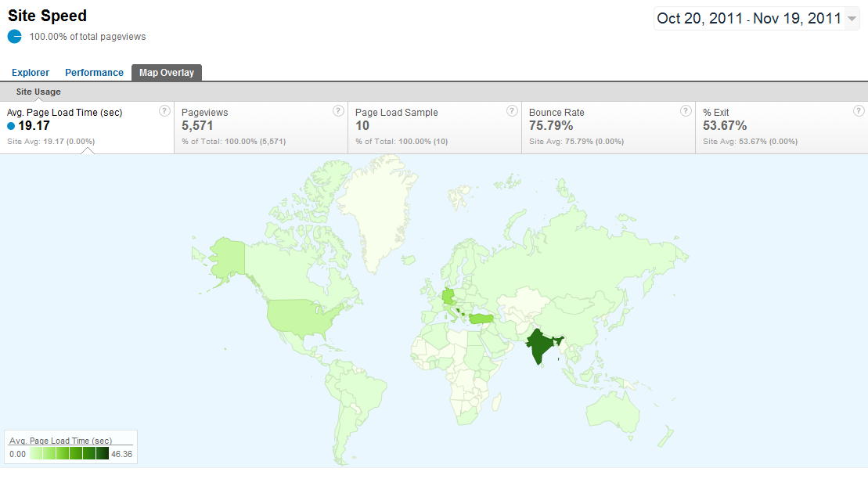
Task: Expand the date range dropdown arrow
Action: click(852, 20)
